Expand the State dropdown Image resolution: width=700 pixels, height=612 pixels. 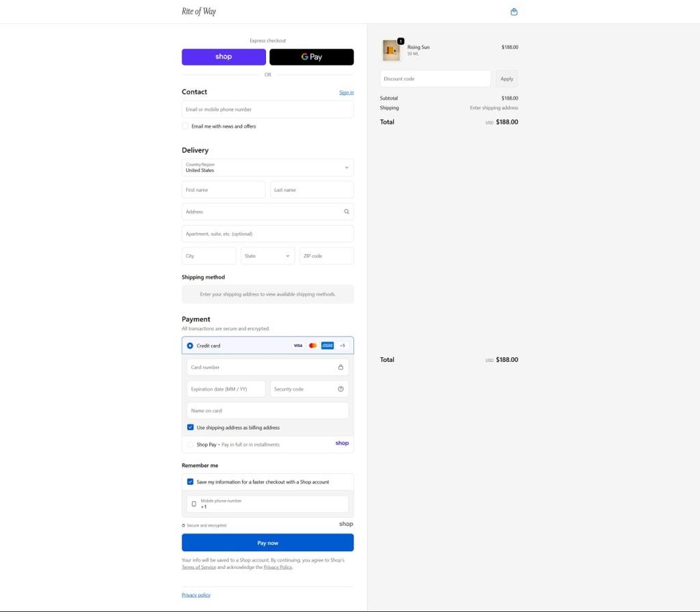(x=267, y=256)
